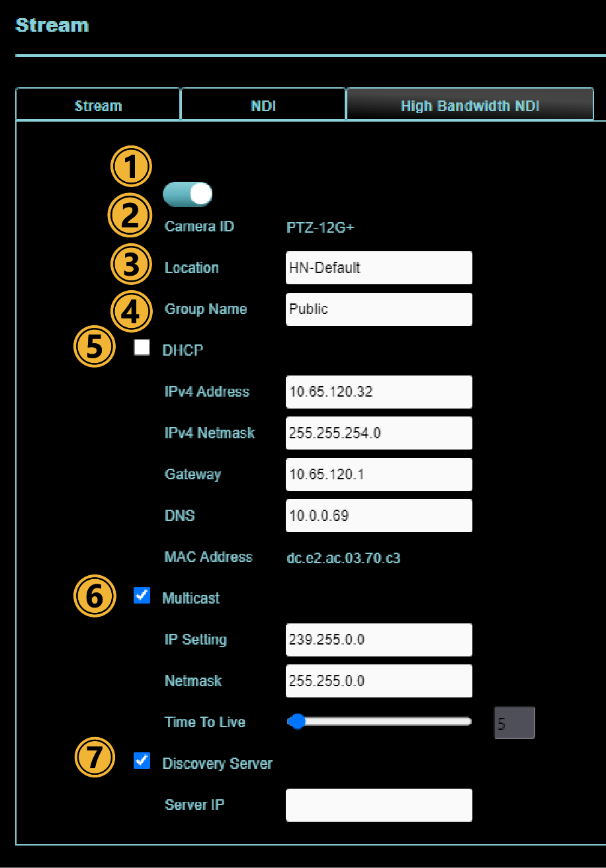Image resolution: width=606 pixels, height=868 pixels.
Task: Switch to the Stream tab
Action: click(98, 106)
